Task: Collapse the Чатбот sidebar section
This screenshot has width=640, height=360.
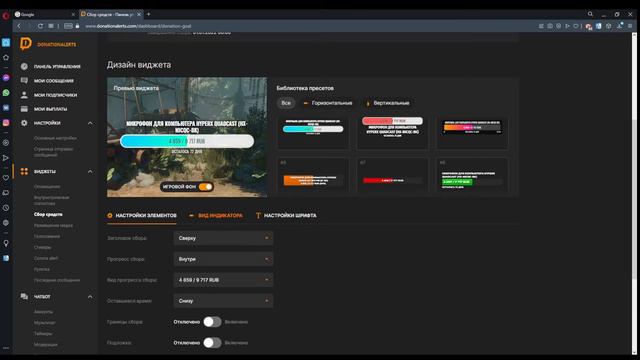Action: pyautogui.click(x=90, y=297)
